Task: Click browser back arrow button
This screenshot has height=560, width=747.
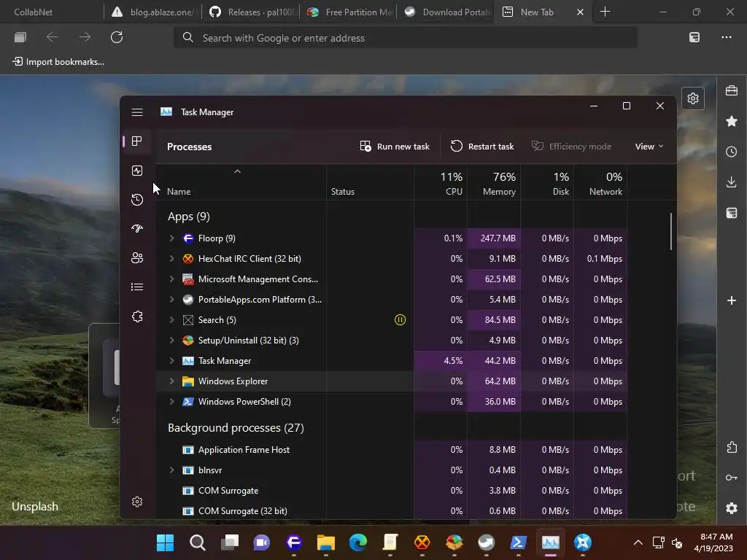Action: [x=53, y=37]
